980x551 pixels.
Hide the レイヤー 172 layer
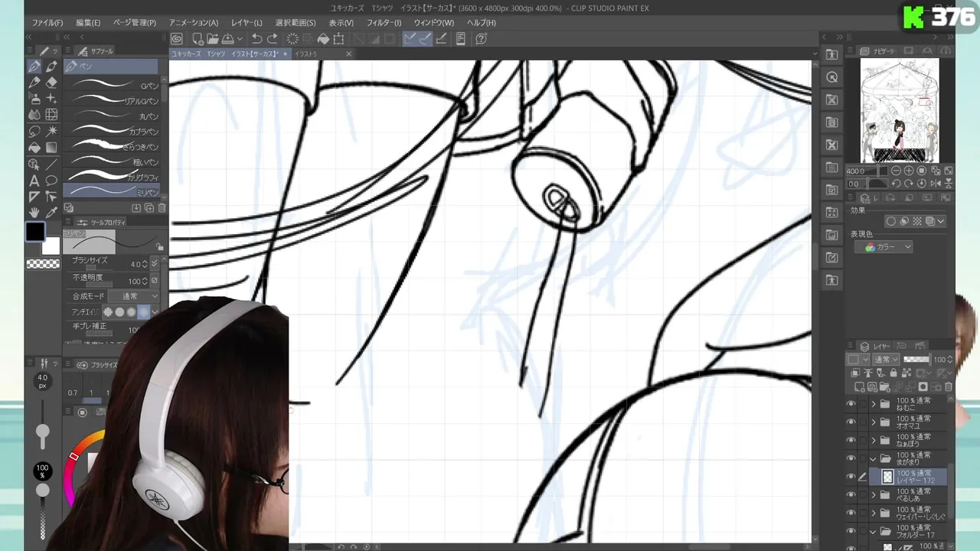(851, 477)
